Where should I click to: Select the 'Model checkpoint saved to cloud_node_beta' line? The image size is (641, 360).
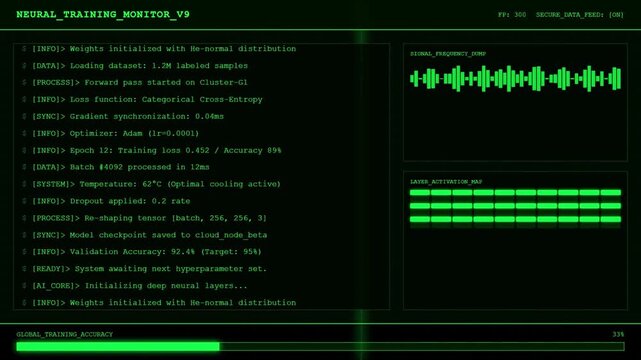(x=145, y=235)
